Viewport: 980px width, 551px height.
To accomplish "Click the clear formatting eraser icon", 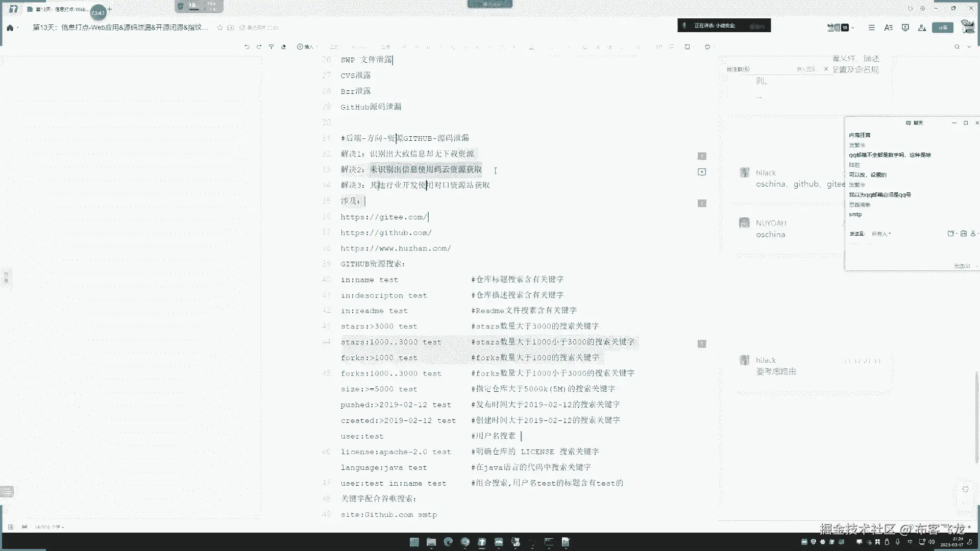I will point(284,46).
